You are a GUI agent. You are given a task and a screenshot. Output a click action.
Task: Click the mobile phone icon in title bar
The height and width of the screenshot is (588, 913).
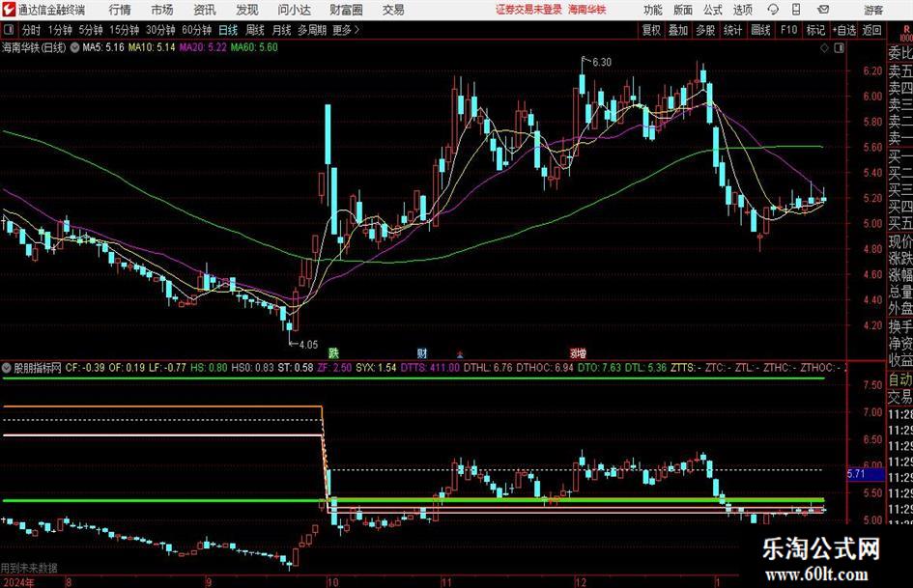796,10
